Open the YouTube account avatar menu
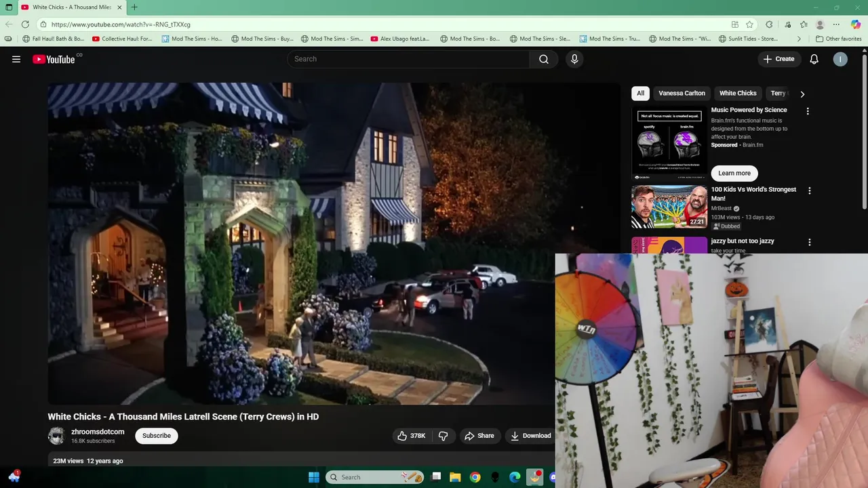The height and width of the screenshot is (488, 868). (840, 59)
